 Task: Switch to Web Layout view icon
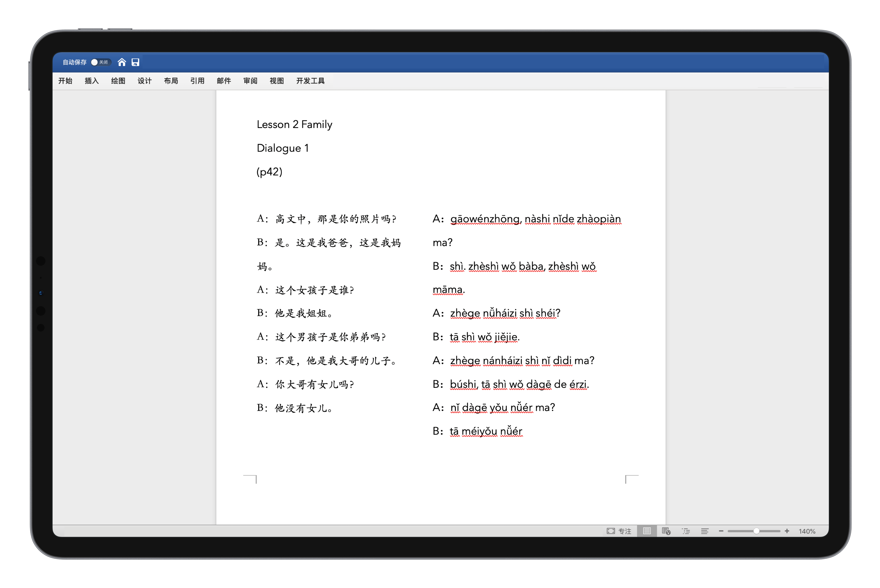point(666,531)
